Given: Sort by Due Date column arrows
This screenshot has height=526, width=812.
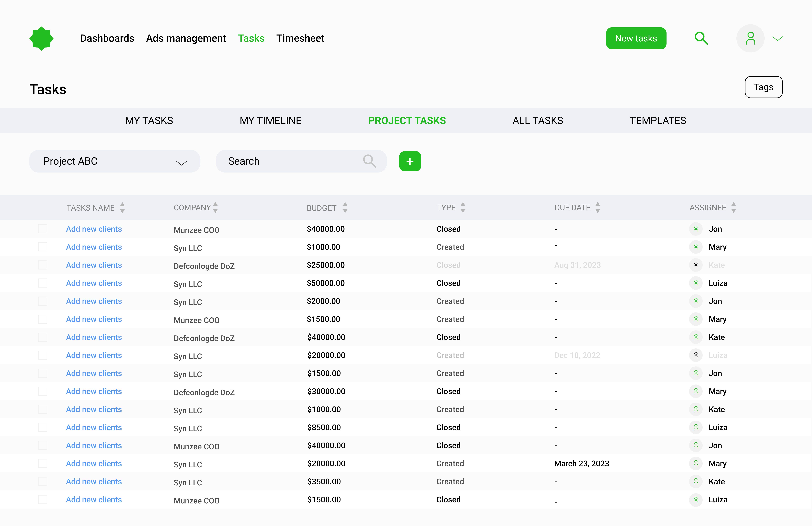Looking at the screenshot, I should pos(597,207).
